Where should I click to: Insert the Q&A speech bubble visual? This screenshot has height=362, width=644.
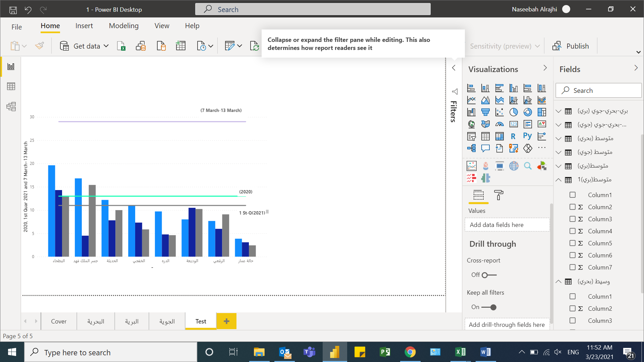[485, 148]
